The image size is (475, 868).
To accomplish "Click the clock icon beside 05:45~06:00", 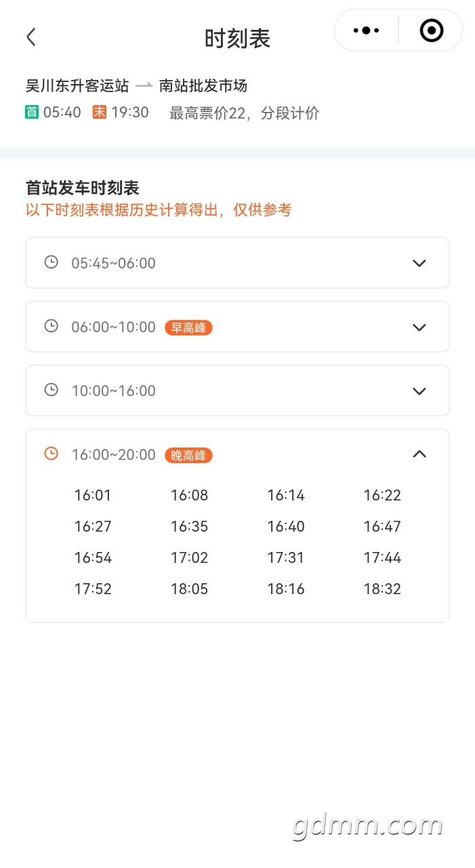I will tap(51, 262).
